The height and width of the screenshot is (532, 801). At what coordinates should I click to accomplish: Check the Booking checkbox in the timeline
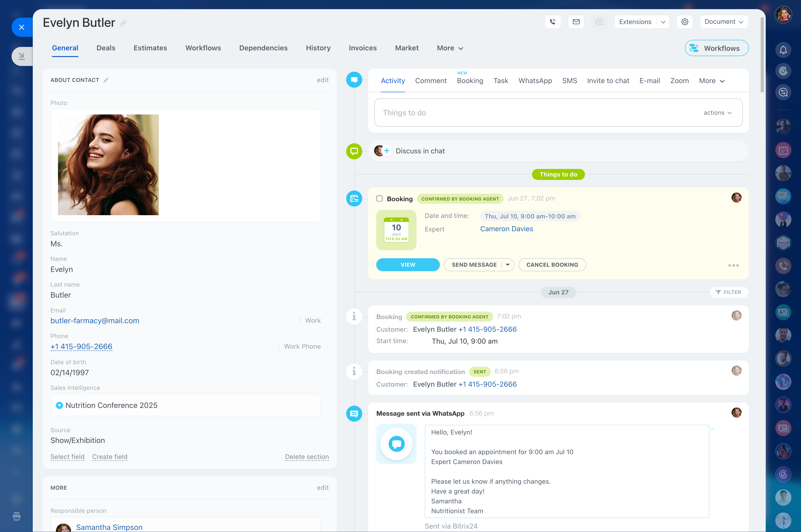tap(379, 198)
